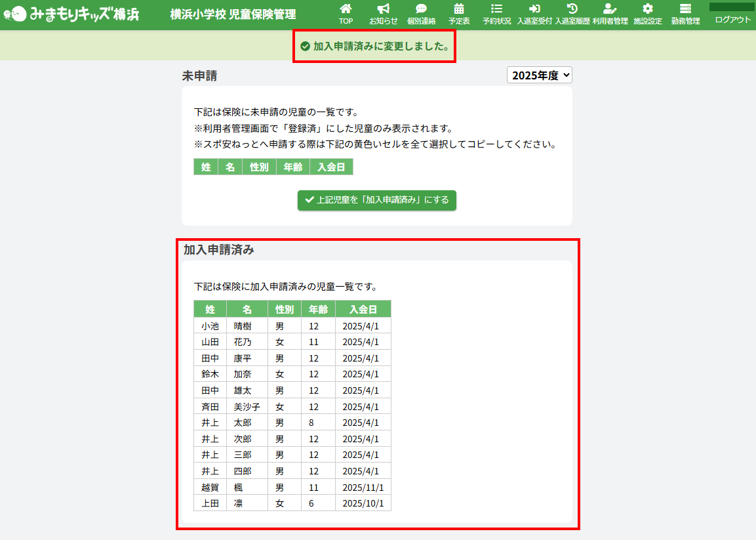Viewport: 756px width, 540px height.
Task: Click 上記児童を「加入申請済み」にする button
Action: pyautogui.click(x=377, y=200)
